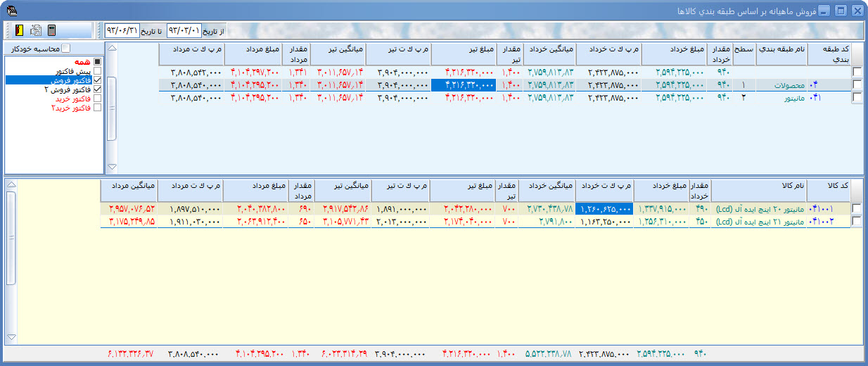
Task: Click the از تاریخ start date field
Action: (x=184, y=31)
